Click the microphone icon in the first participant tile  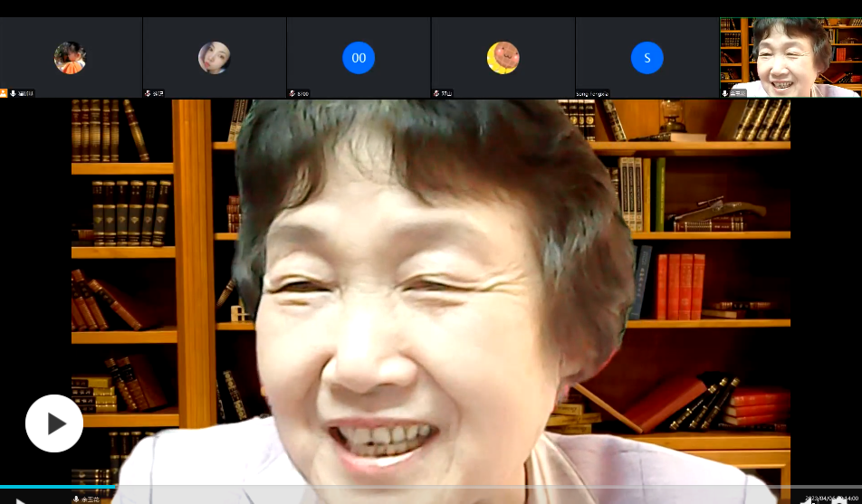pyautogui.click(x=13, y=93)
